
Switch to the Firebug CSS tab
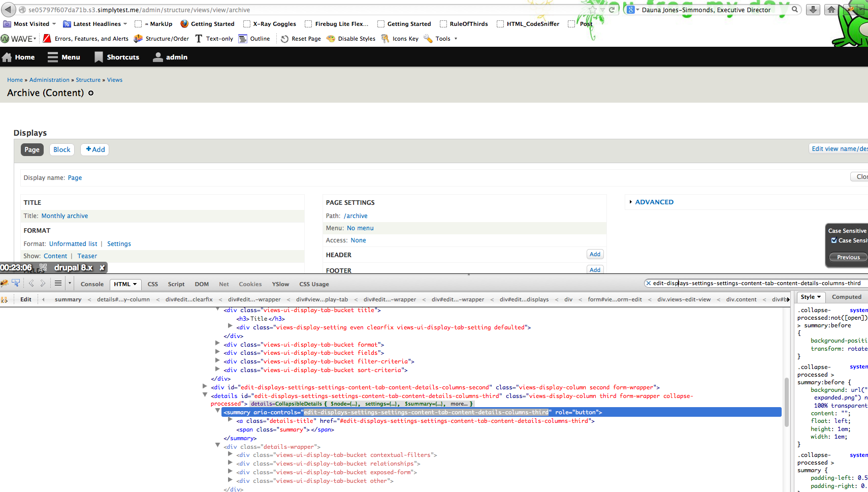[153, 284]
